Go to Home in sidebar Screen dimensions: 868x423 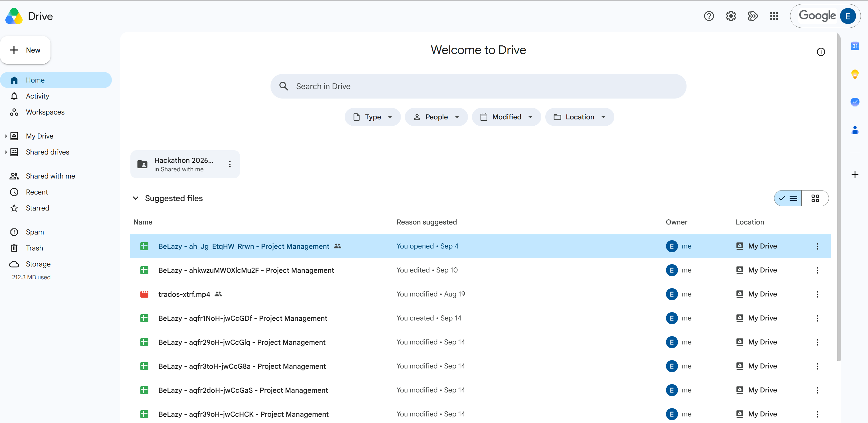(x=56, y=80)
